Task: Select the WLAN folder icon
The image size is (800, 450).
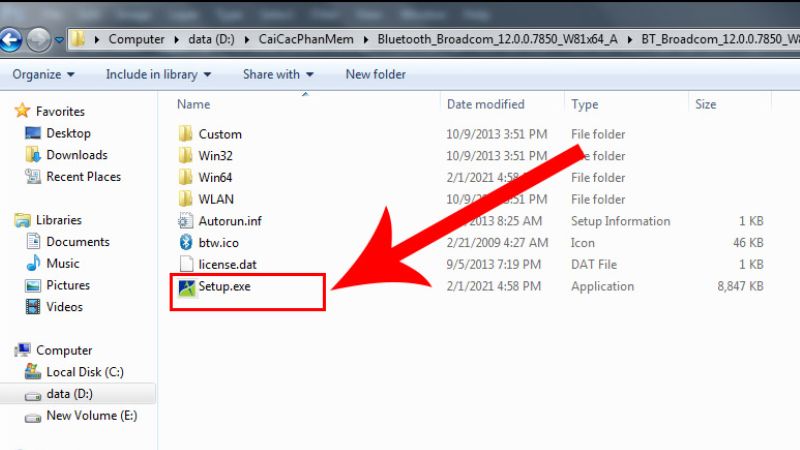Action: point(186,198)
